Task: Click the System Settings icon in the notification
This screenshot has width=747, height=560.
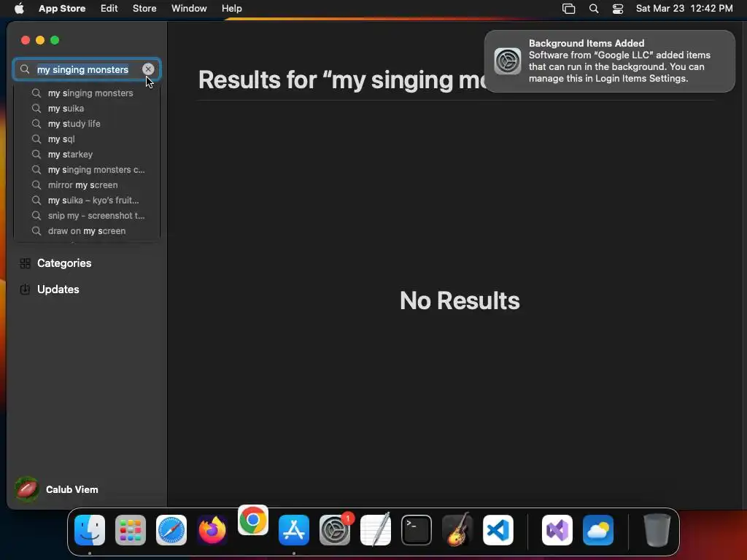Action: coord(508,61)
